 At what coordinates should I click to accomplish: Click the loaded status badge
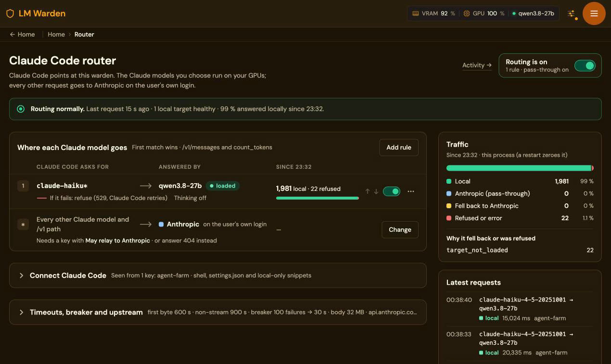223,186
